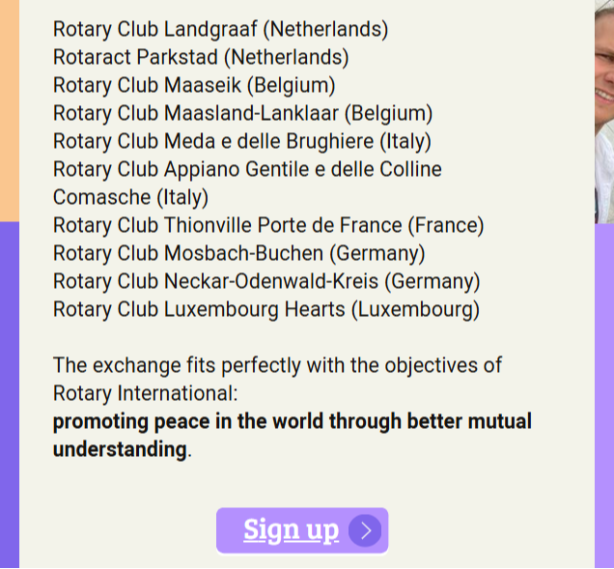This screenshot has height=569, width=614.
Task: Select the Rotary Club Mosbach-Buchen entry
Action: point(239,253)
